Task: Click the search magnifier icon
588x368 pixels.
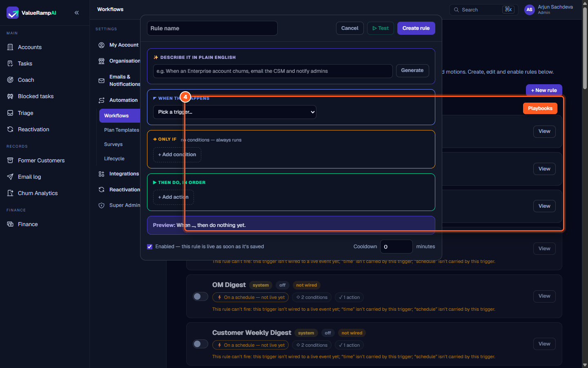Action: click(457, 10)
